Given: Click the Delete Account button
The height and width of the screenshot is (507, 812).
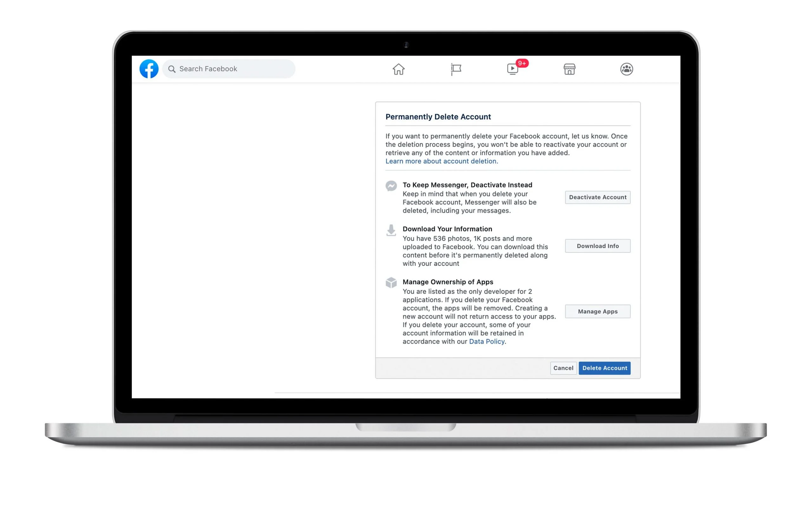Looking at the screenshot, I should tap(605, 367).
